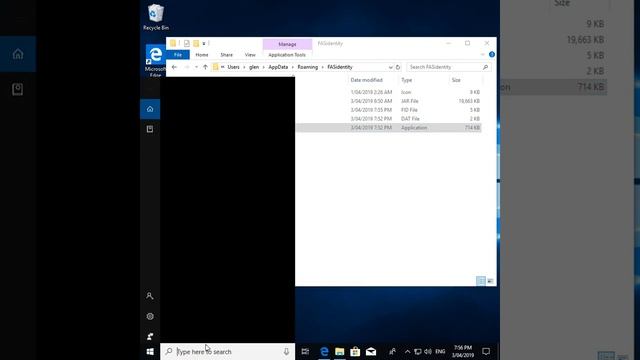Image resolution: width=640 pixels, height=360 pixels.
Task: Navigate to AppData in the address breadcrumb
Action: [x=278, y=67]
